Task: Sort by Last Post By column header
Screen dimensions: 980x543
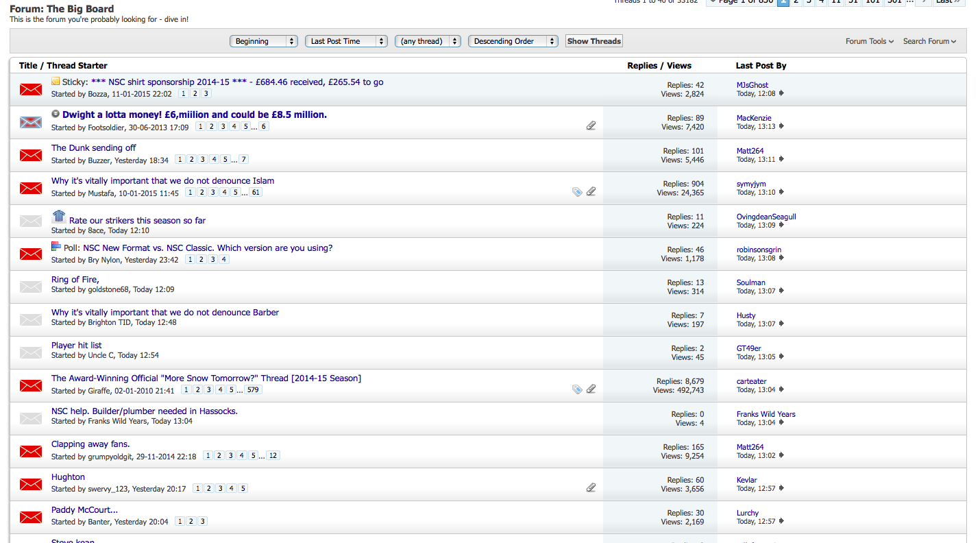Action: (x=761, y=66)
